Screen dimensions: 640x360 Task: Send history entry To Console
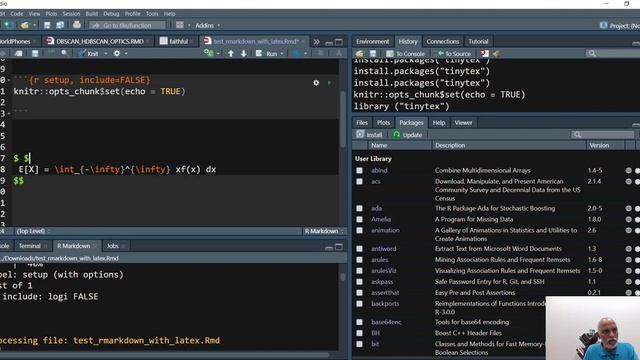[x=406, y=53]
